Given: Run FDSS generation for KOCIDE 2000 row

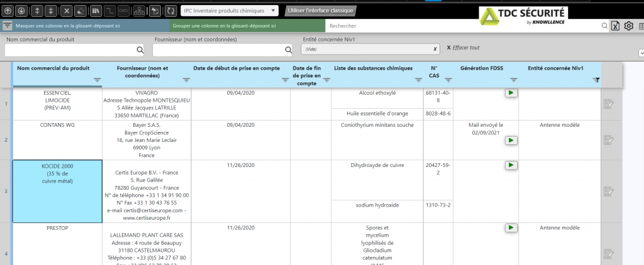Looking at the screenshot, I should click(x=511, y=165).
